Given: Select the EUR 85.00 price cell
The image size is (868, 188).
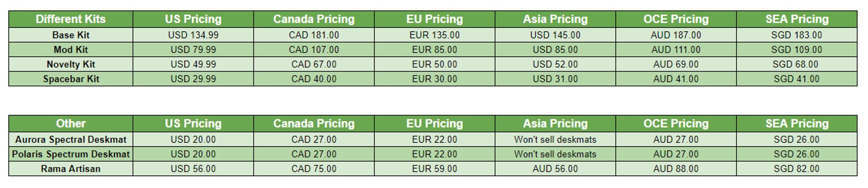Looking at the screenshot, I should tap(434, 50).
